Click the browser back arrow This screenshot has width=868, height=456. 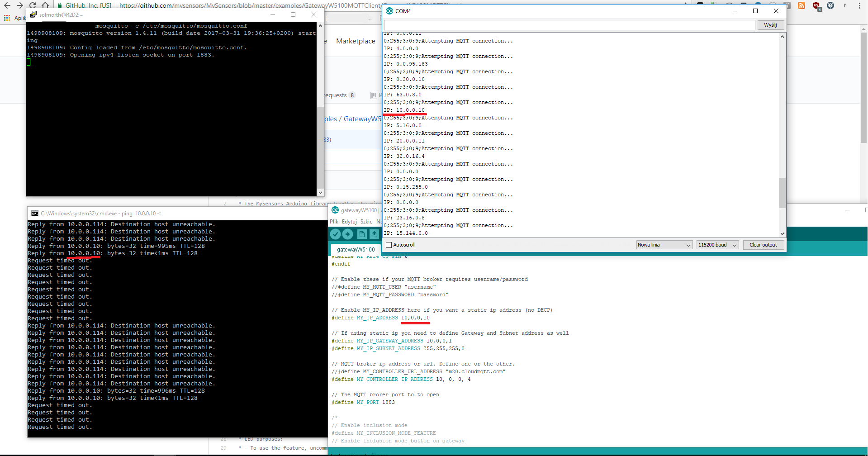point(7,5)
